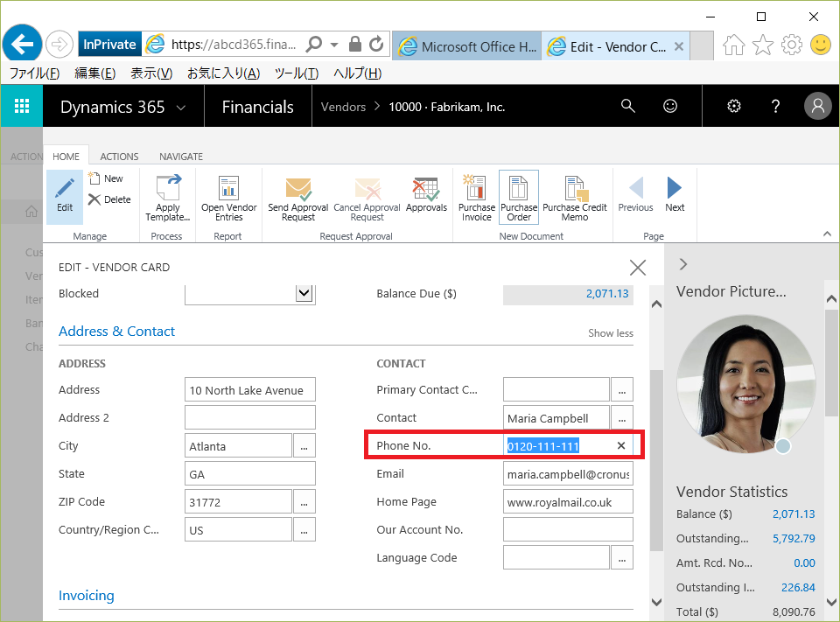The height and width of the screenshot is (622, 840).
Task: Open Primary Contact Code lookup ellipsis
Action: tap(622, 389)
